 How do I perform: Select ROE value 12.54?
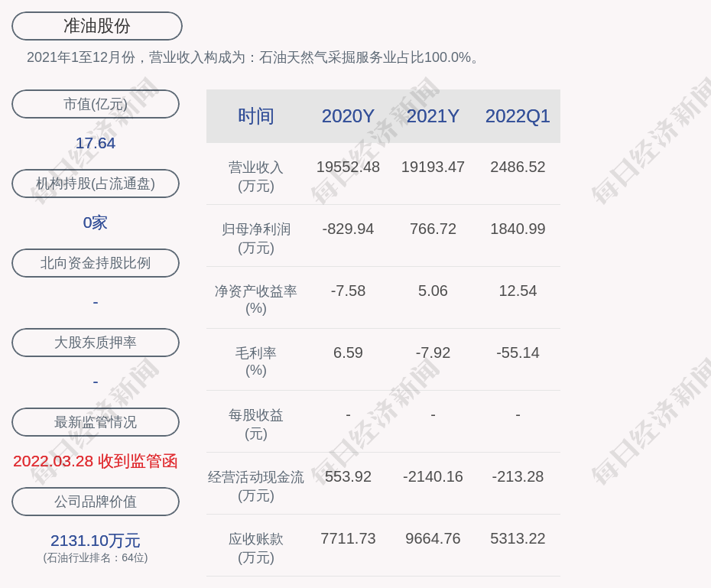click(x=518, y=291)
